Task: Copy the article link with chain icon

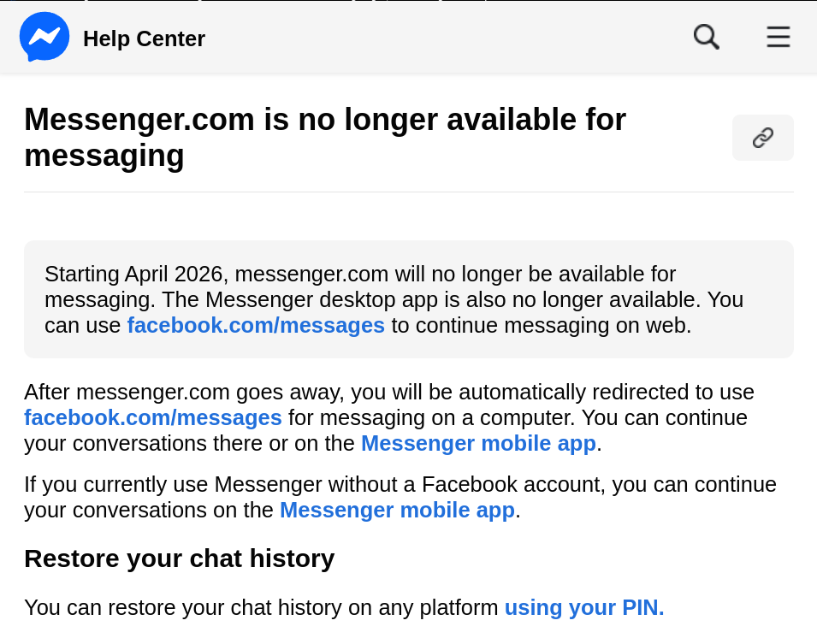Action: 762,138
